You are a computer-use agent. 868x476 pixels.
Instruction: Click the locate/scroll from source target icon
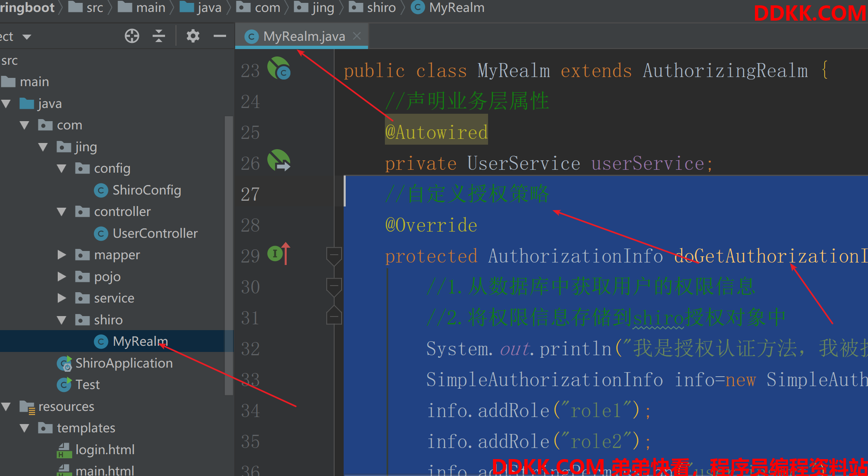[x=132, y=36]
